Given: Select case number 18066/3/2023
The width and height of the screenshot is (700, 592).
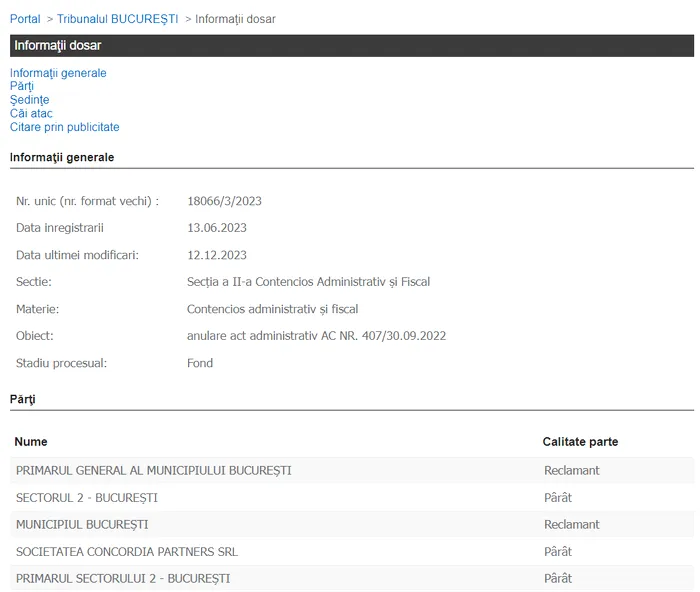Looking at the screenshot, I should [224, 201].
